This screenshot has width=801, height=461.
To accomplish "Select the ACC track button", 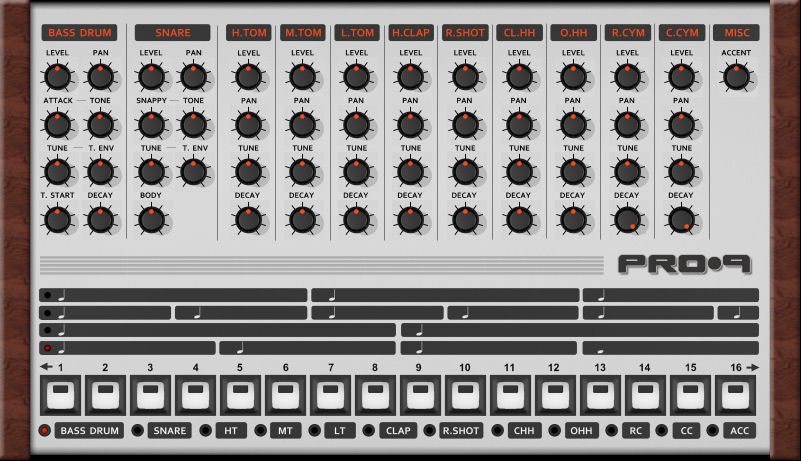I will point(739,430).
